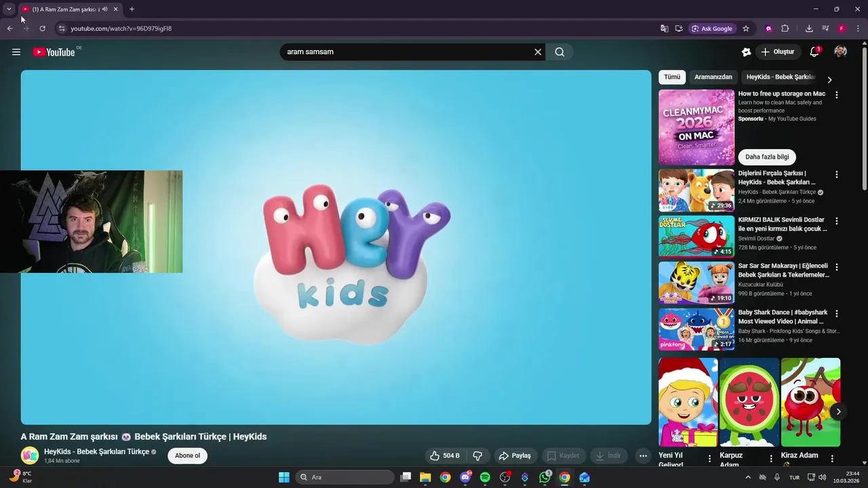This screenshot has width=868, height=488.
Task: Open WhatsApp from the taskbar
Action: point(545,477)
